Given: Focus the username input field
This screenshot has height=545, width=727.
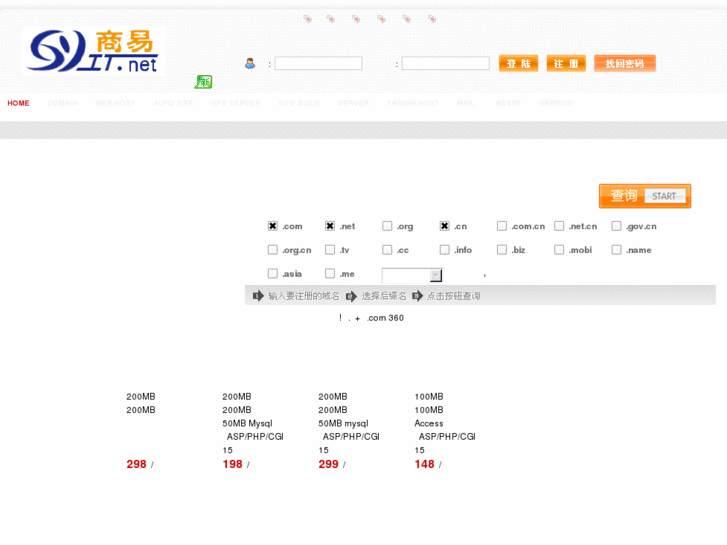Looking at the screenshot, I should [319, 64].
